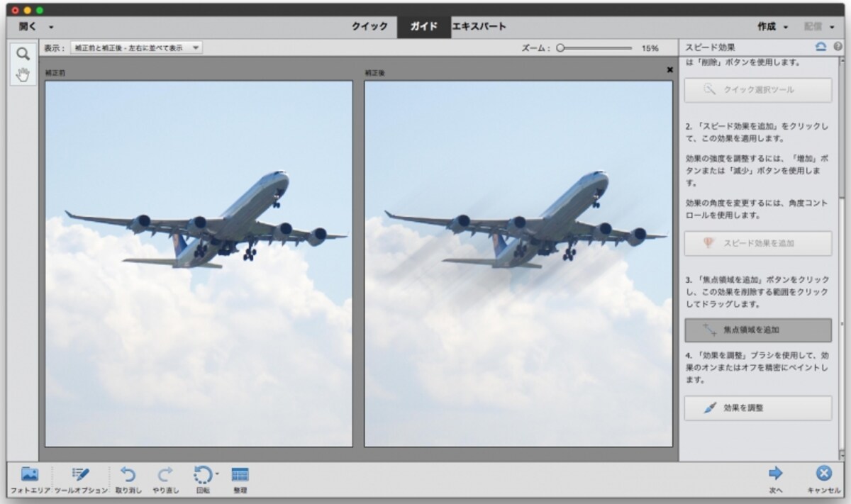Switch to the クイック tab
This screenshot has width=851, height=504.
point(370,26)
